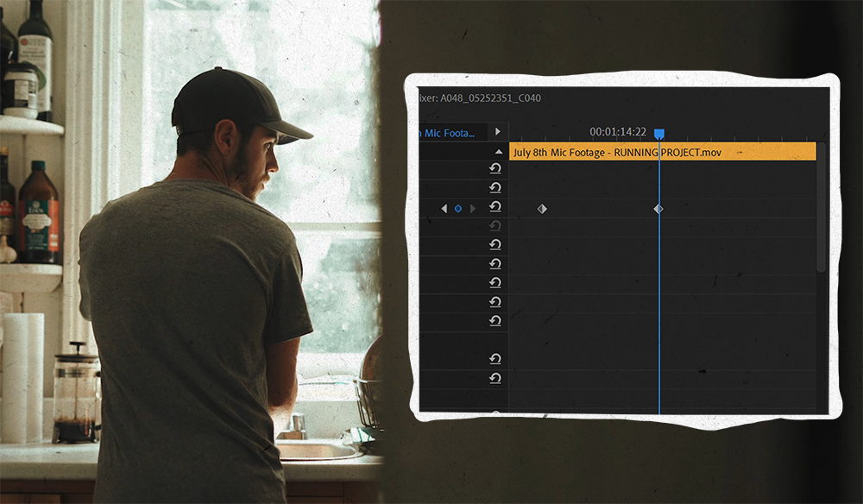Edit the 00:01:14:22 timecode field
Screen dimensions: 863x504
pos(616,131)
